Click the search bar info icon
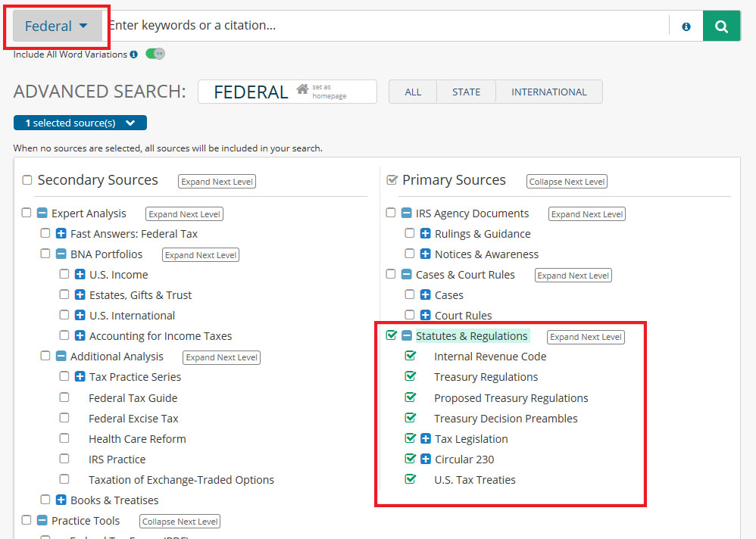The image size is (756, 539). tap(686, 26)
